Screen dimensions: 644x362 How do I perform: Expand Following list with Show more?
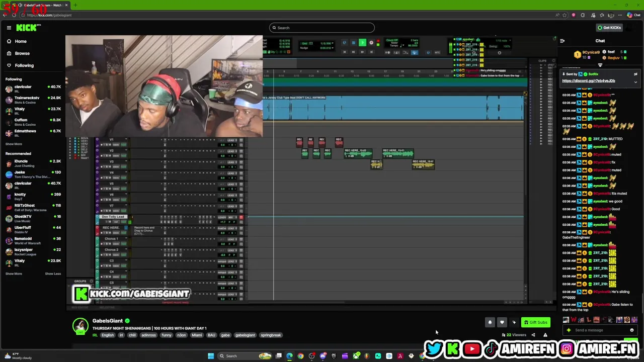14,144
